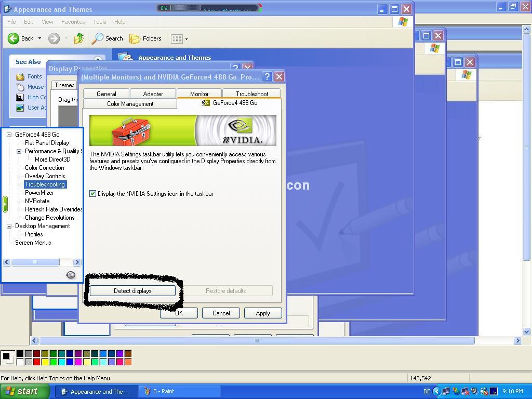Select Color Correction in tree
532x399 pixels.
click(x=45, y=168)
